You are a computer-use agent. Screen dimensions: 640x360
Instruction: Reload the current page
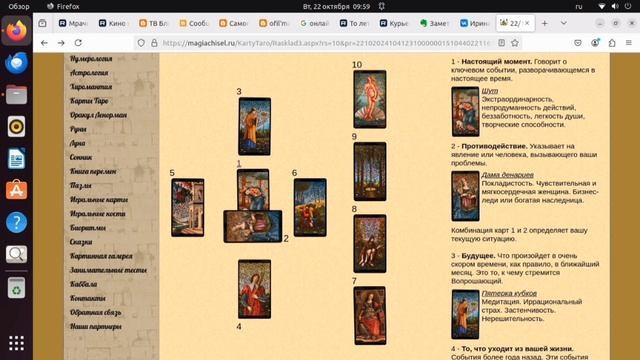78,43
